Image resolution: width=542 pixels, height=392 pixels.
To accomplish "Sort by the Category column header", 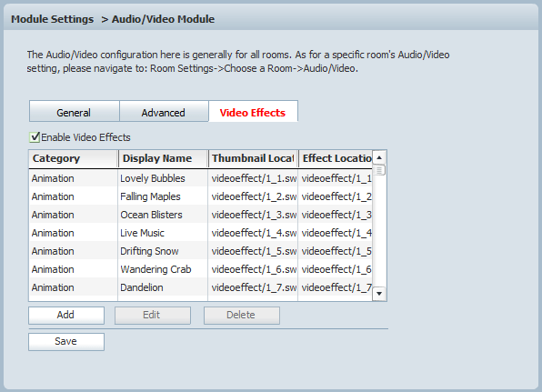I will coord(74,158).
